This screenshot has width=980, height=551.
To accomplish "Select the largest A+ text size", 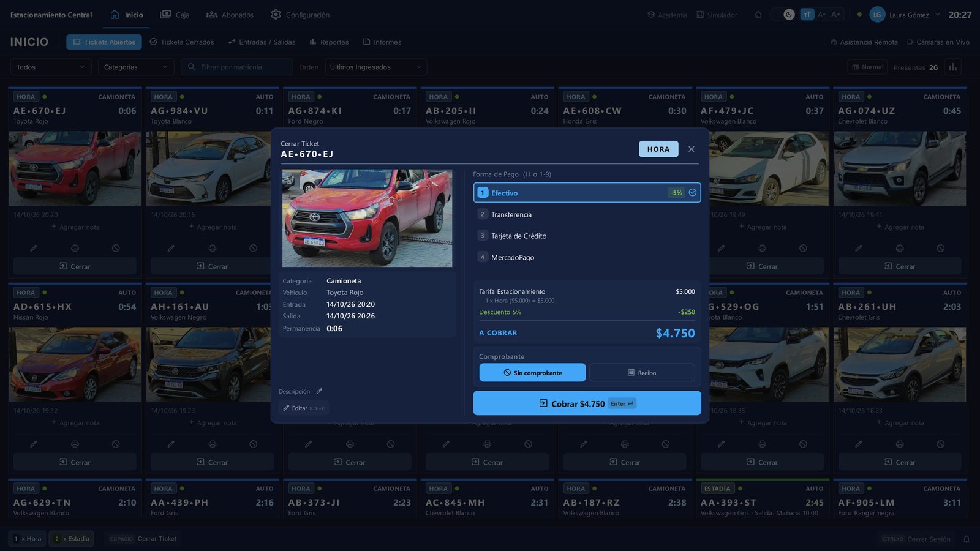I will coord(836,14).
